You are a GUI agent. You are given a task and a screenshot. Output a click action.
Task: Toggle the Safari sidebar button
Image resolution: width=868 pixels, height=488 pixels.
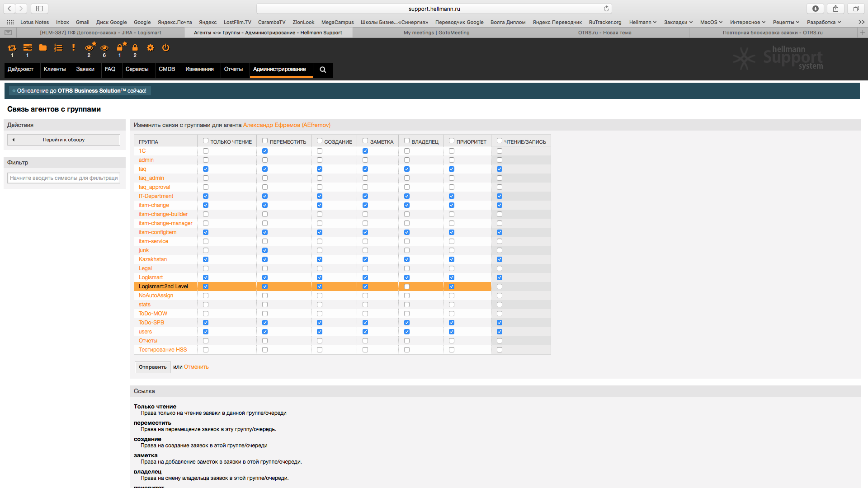(x=39, y=9)
